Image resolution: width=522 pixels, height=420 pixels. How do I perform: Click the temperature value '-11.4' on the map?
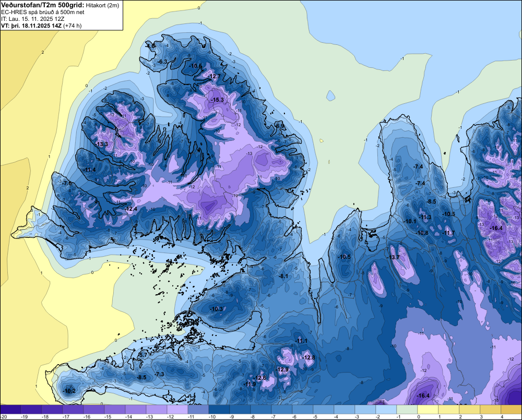click(89, 170)
